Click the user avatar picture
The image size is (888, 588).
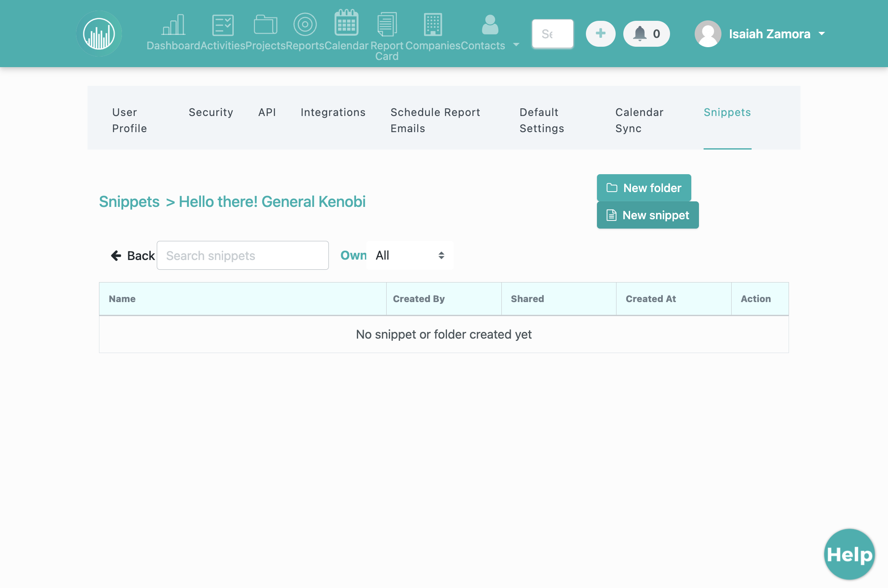pos(708,34)
